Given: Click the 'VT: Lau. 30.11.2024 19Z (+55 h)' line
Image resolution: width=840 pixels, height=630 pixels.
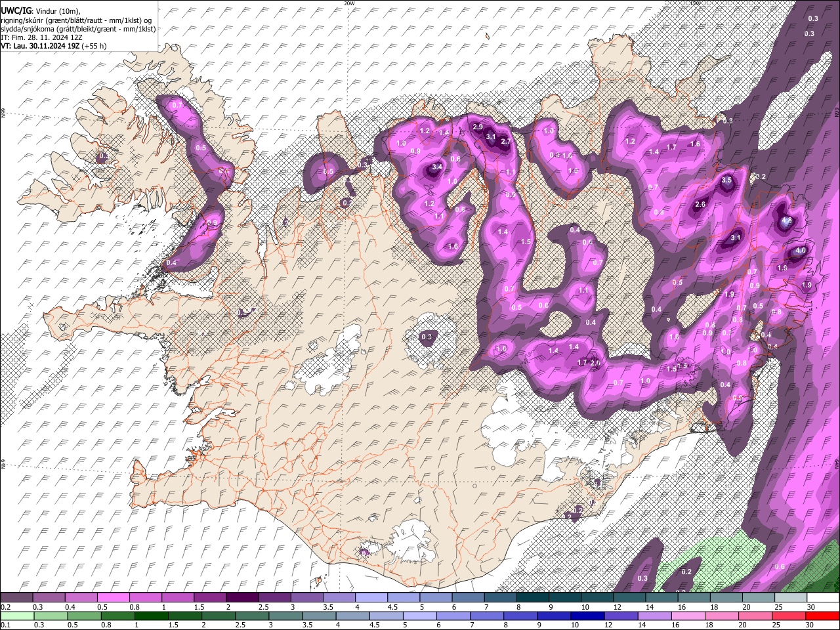Looking at the screenshot, I should click(54, 46).
